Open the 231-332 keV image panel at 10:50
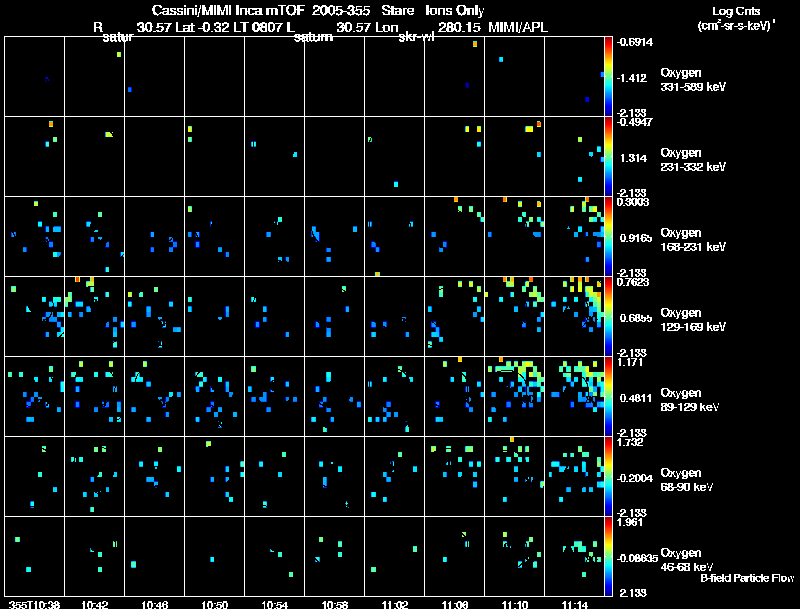Screen dimensions: 800x609 pos(214,156)
